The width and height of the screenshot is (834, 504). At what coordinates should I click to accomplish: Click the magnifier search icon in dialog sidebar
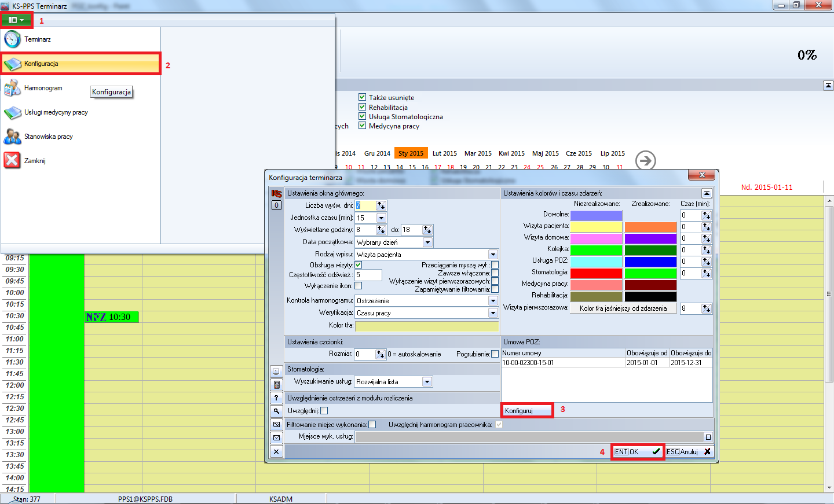coord(276,411)
